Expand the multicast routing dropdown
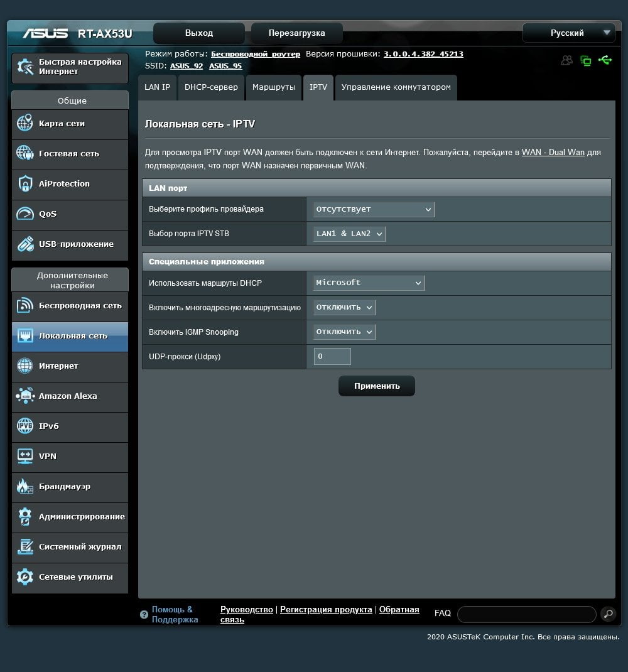628x672 pixels. [x=344, y=307]
